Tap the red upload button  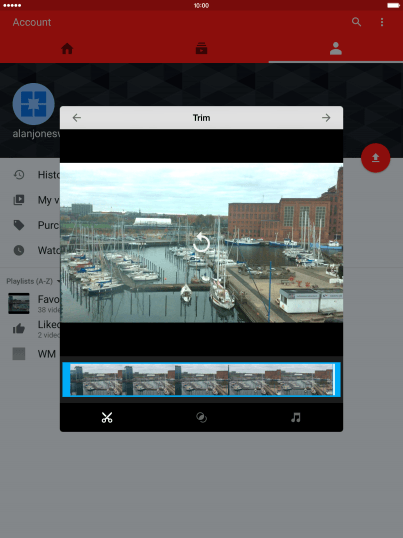coord(376,158)
